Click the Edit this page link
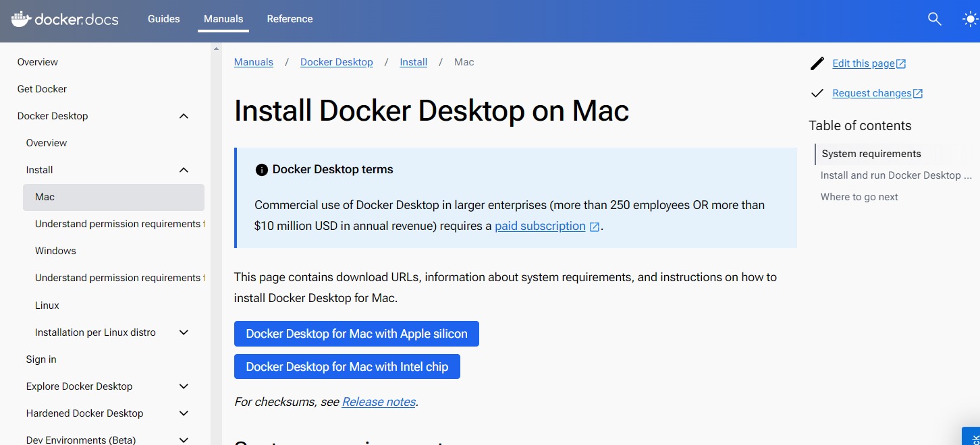The height and width of the screenshot is (445, 980). click(863, 63)
